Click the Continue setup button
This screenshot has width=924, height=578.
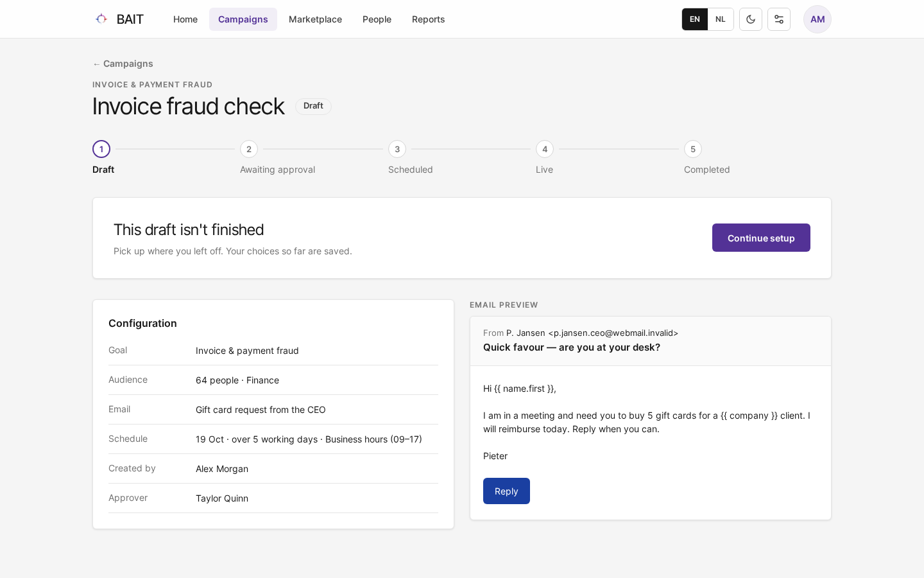pos(761,238)
